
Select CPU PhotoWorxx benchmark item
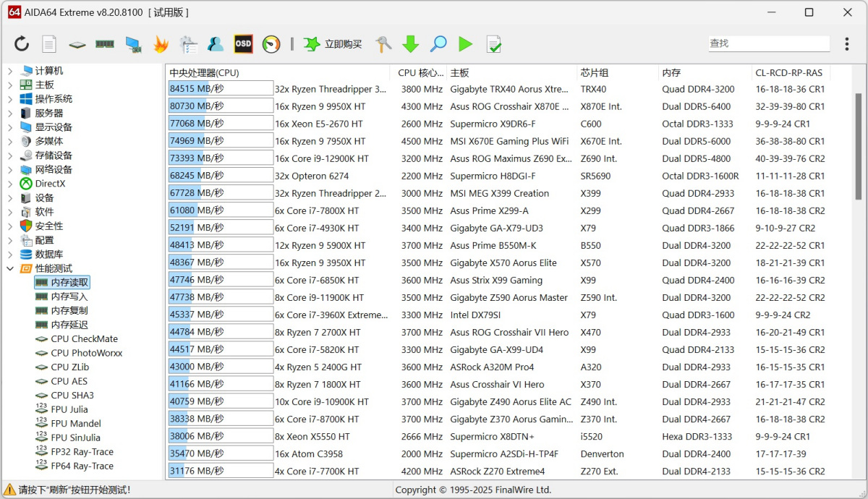tap(86, 353)
